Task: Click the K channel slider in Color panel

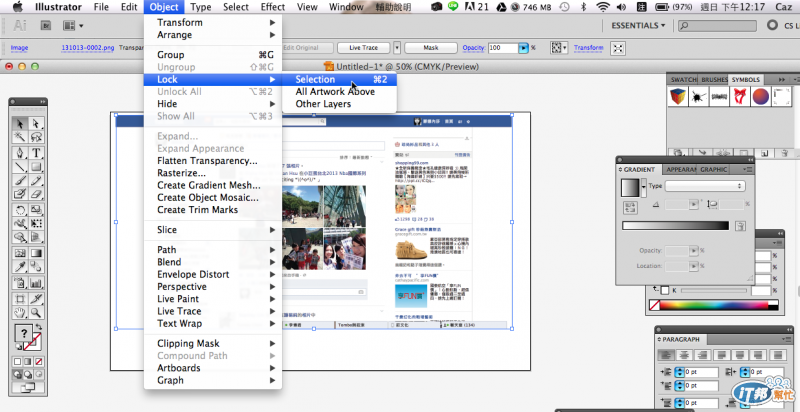Action: (714, 291)
